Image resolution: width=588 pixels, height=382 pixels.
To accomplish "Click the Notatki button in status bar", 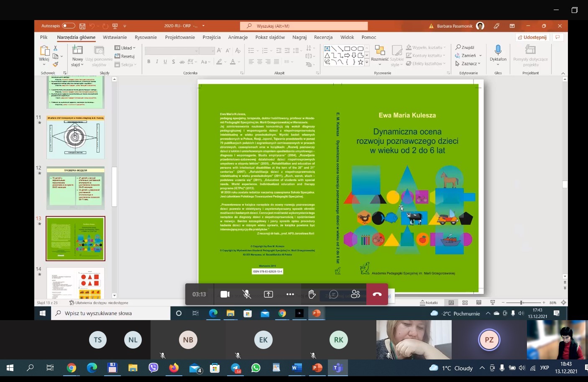I will (429, 303).
